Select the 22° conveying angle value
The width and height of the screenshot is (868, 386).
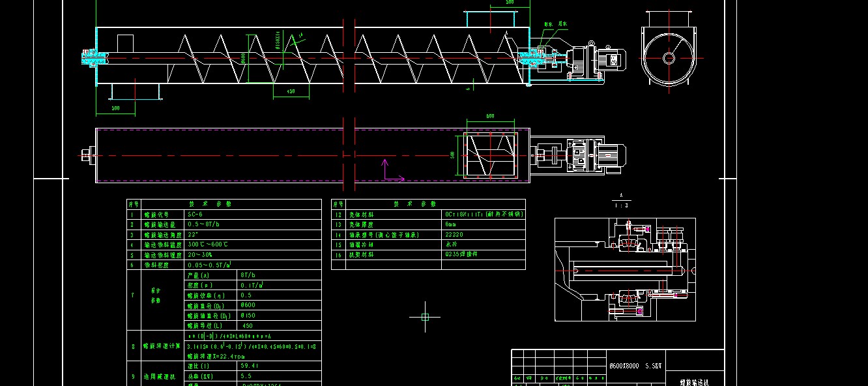click(x=192, y=234)
